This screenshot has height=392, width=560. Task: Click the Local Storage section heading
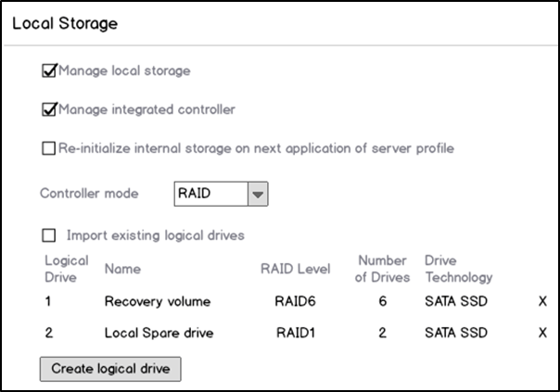pos(65,23)
